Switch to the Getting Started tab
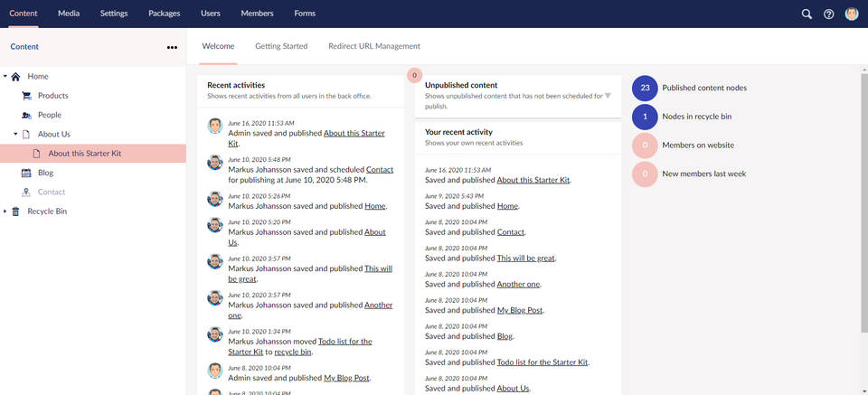 pos(281,46)
